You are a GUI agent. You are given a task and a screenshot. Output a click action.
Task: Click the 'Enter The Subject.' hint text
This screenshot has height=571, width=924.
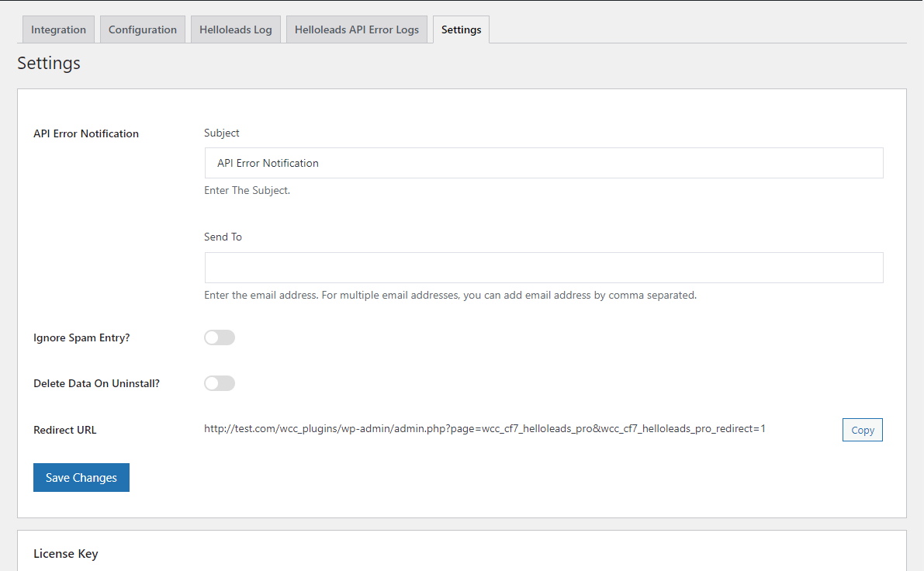247,190
